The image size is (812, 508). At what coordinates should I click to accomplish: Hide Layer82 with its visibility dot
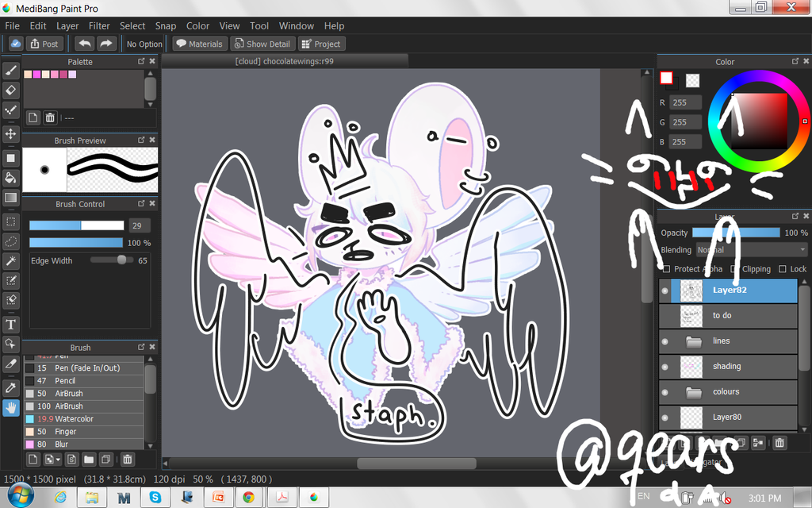pos(665,291)
